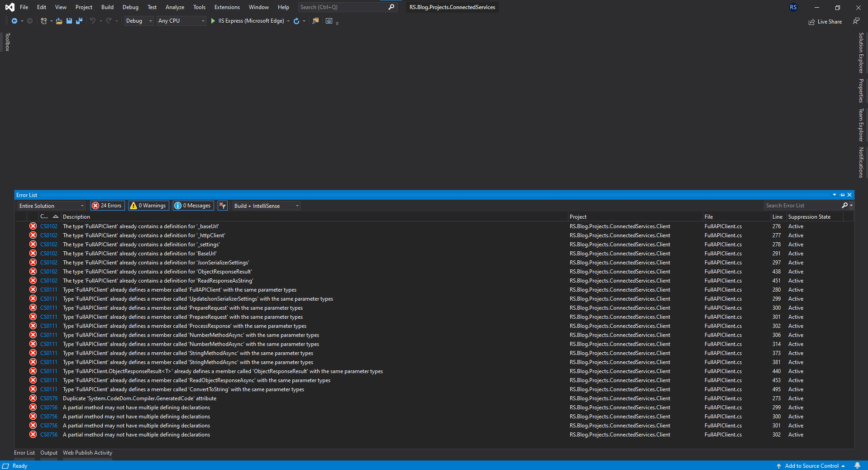
Task: Switch to the Output tab
Action: click(49, 453)
